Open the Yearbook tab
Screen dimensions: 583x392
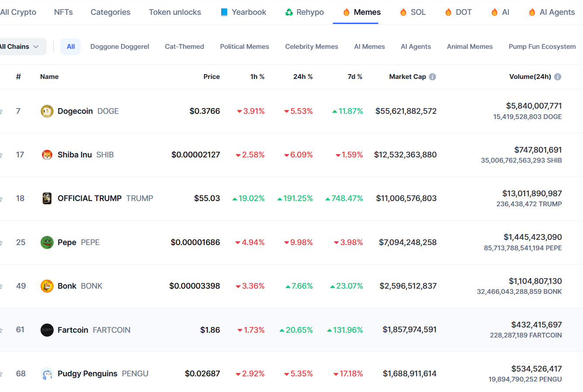[x=243, y=12]
